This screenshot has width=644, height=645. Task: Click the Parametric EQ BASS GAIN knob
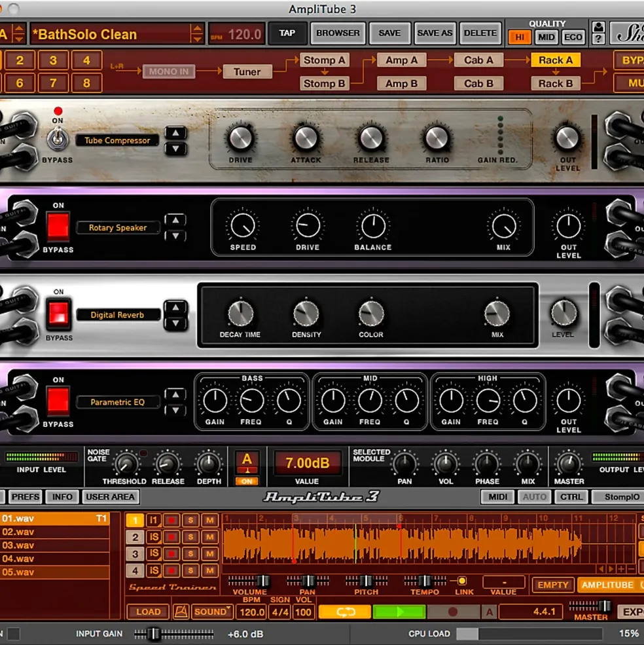click(x=215, y=401)
